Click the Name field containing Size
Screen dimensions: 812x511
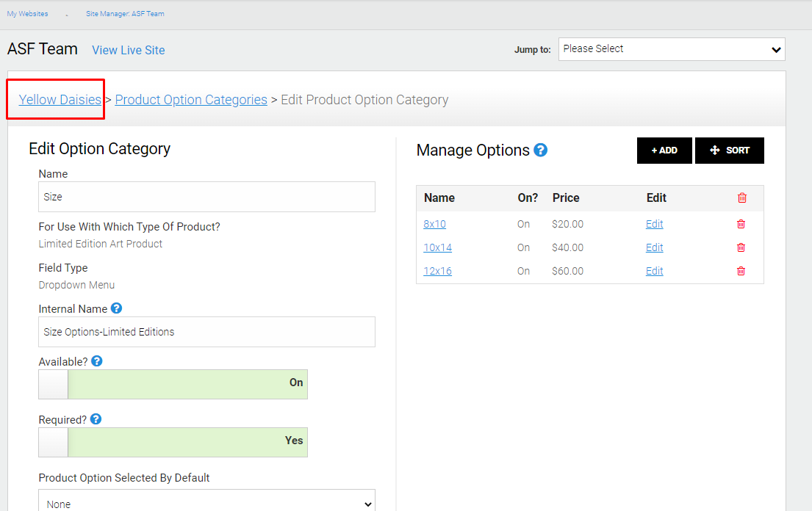pyautogui.click(x=206, y=196)
